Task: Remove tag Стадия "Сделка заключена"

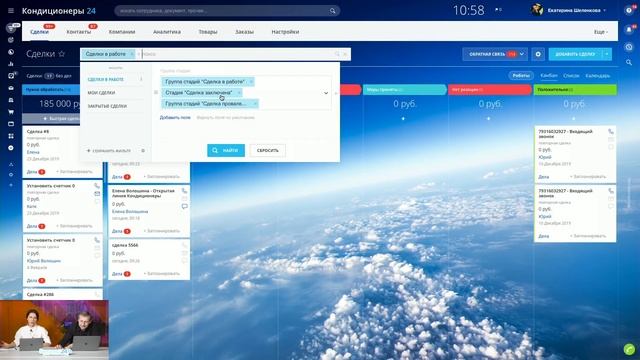Action: (x=239, y=93)
